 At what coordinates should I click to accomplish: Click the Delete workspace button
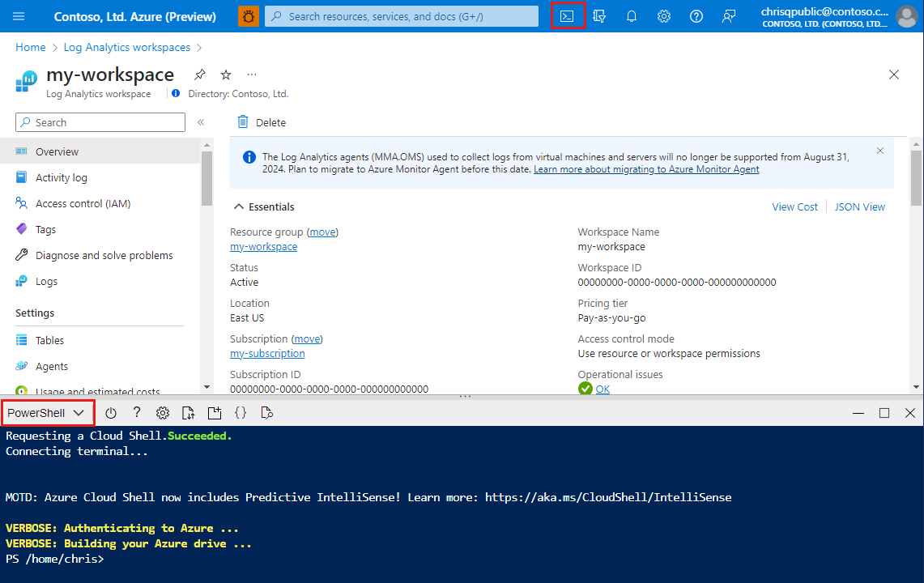click(x=262, y=122)
